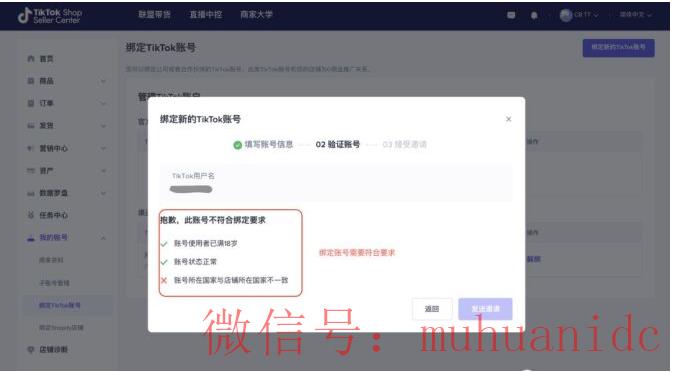675x372 pixels.
Task: Click the 我的账号 account icon in sidebar
Action: click(x=31, y=238)
